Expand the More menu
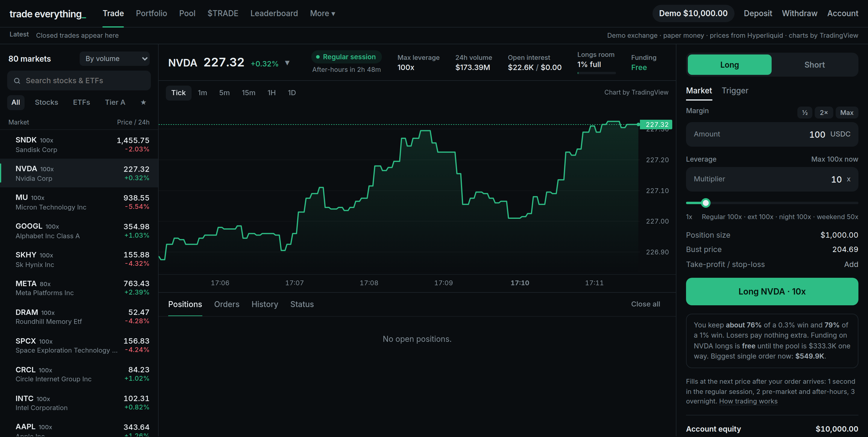 coord(322,13)
